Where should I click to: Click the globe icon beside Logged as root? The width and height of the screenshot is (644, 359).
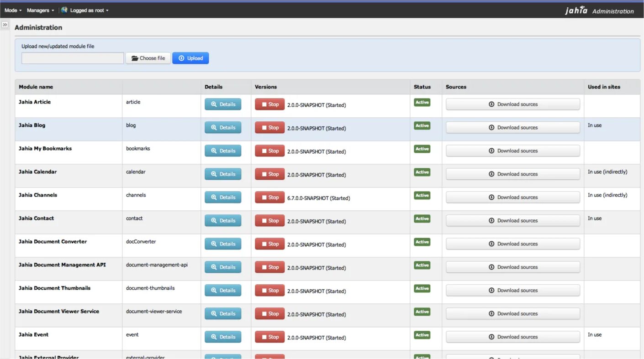64,10
